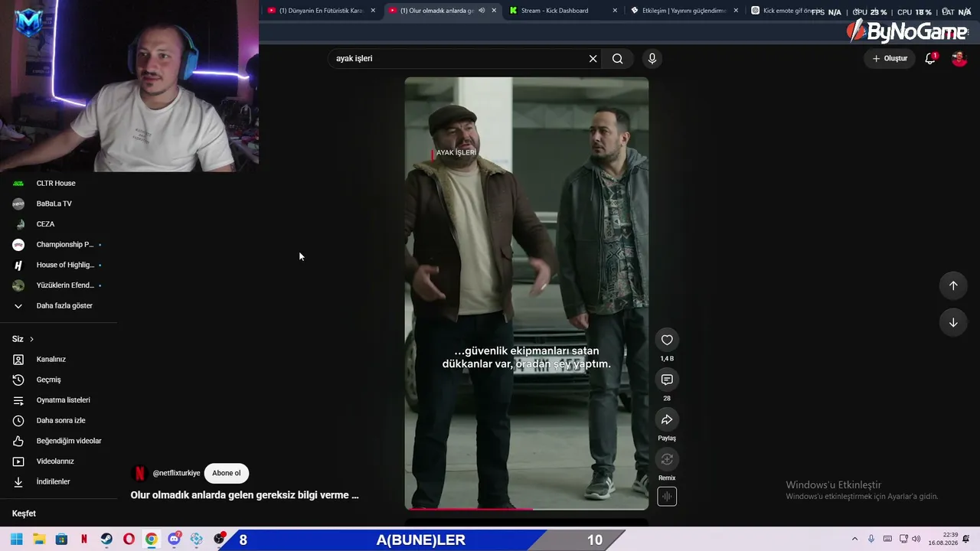
Task: Click the volume icon in the system tray
Action: pyautogui.click(x=916, y=540)
